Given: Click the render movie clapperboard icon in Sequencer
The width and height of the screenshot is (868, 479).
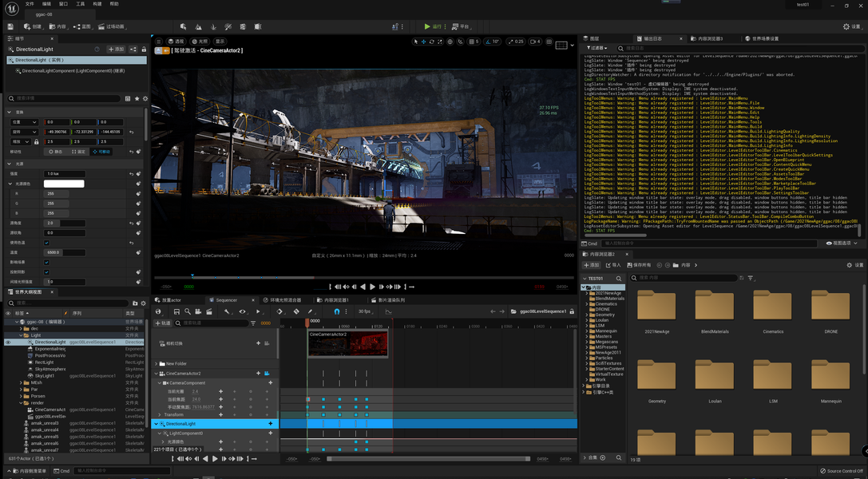Looking at the screenshot, I should 209,311.
